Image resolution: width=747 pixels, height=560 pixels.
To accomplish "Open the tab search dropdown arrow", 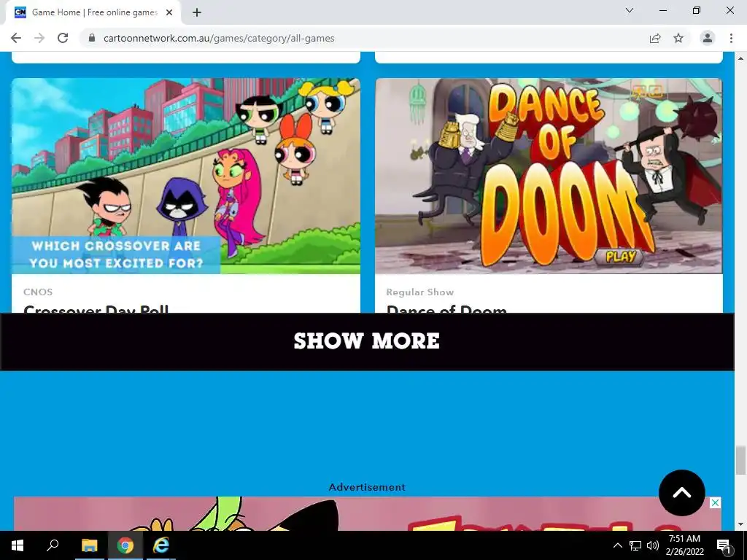I will pos(630,10).
